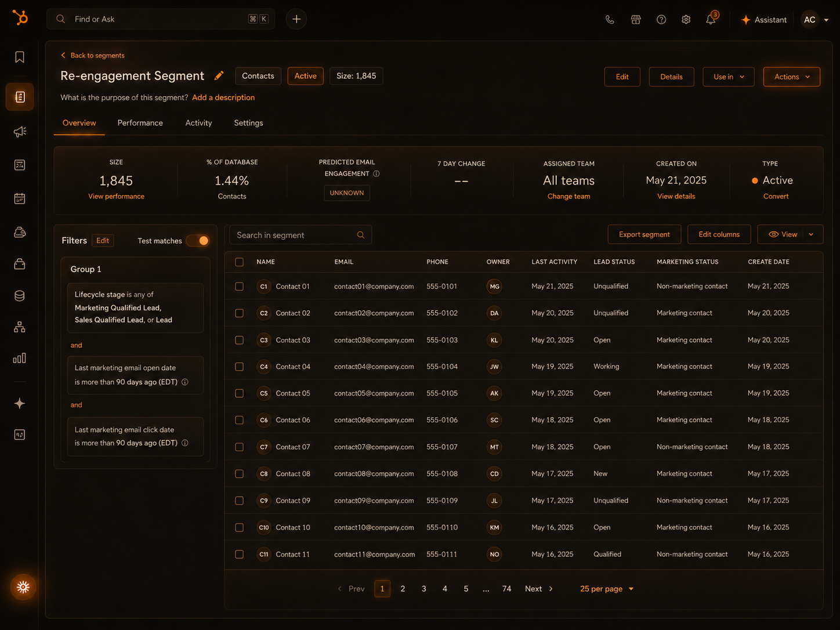Focus the Find or Ask search bar
Viewport: 840px width, 630px height.
click(x=161, y=19)
